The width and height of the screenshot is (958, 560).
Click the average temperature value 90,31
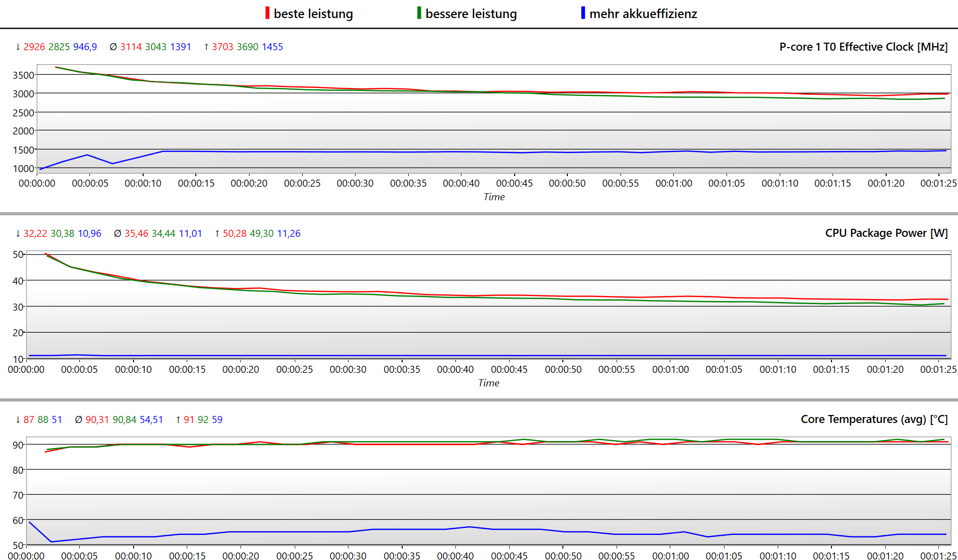pos(97,419)
